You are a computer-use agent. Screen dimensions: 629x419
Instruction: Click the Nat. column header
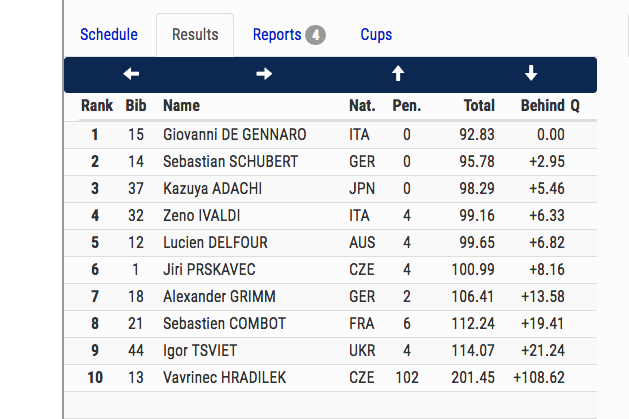(x=362, y=105)
